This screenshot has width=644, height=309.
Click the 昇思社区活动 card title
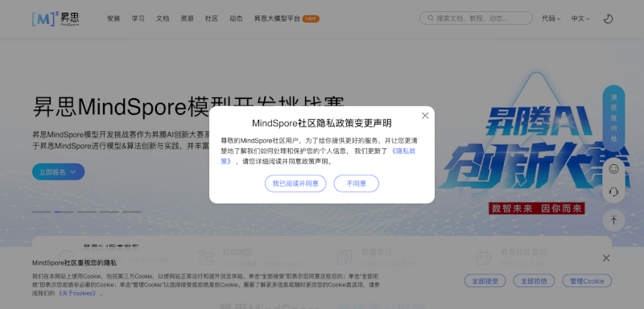[x=524, y=252]
